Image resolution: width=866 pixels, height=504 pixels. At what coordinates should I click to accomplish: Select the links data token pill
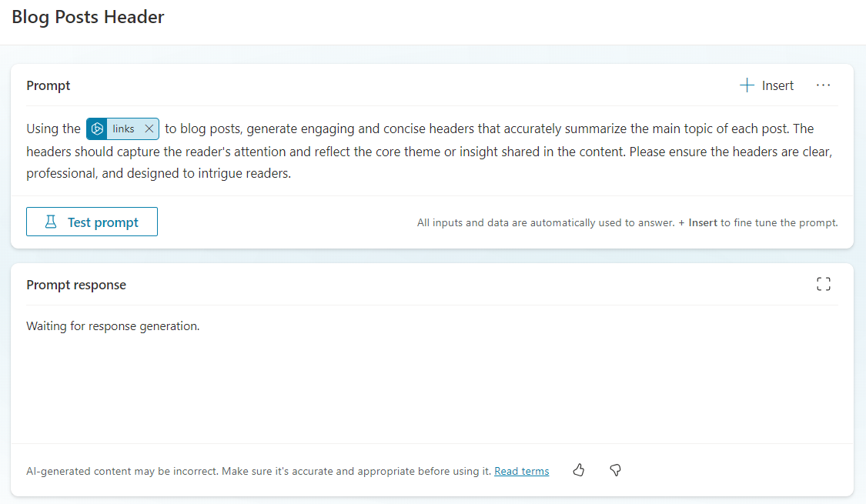pyautogui.click(x=122, y=129)
